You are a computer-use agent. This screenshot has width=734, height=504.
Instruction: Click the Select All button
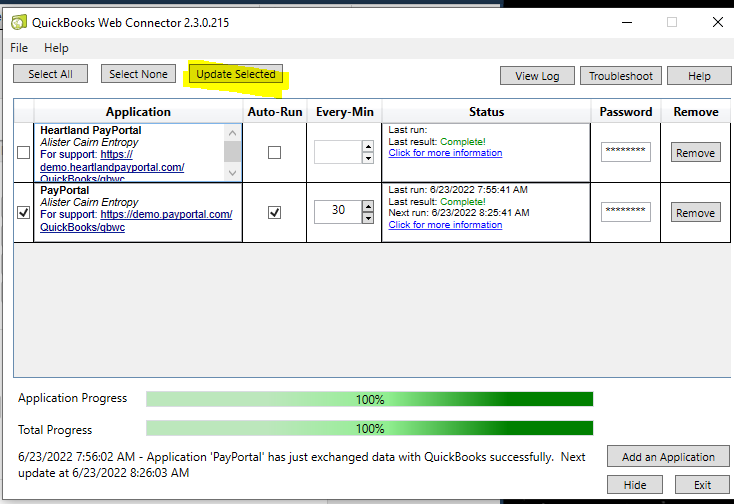point(50,74)
